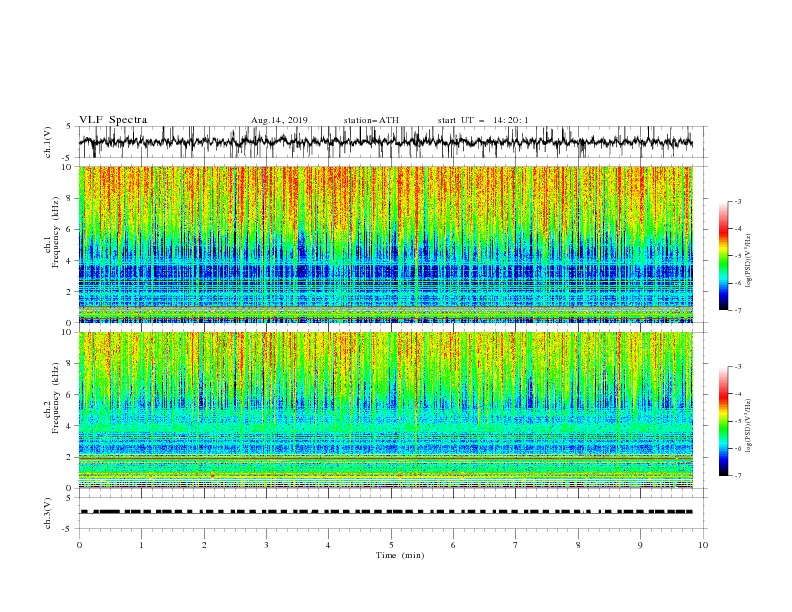Click time axis tick label '5'
Screen dimensions: 792x612
tap(391, 545)
